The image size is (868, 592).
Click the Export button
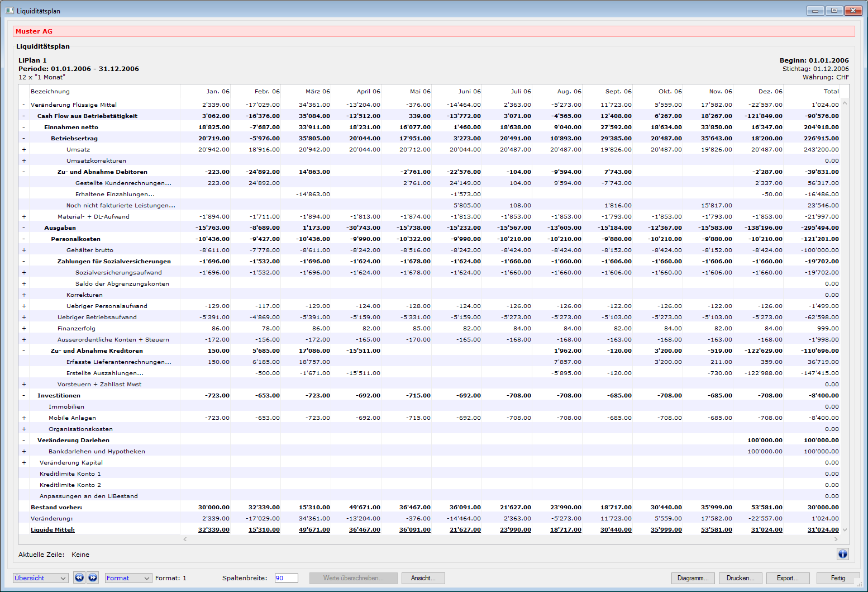pos(788,578)
